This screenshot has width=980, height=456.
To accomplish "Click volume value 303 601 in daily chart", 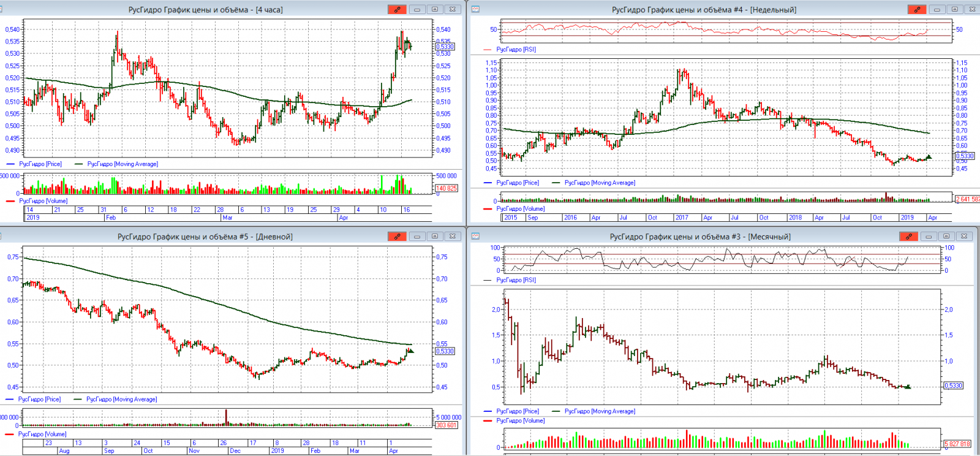I will point(446,425).
